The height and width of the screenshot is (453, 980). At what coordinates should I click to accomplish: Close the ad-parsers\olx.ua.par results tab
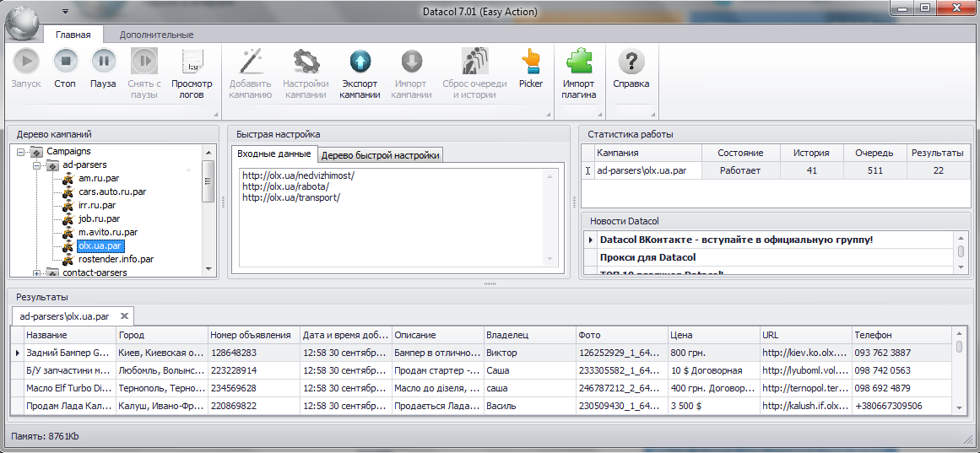[x=124, y=315]
